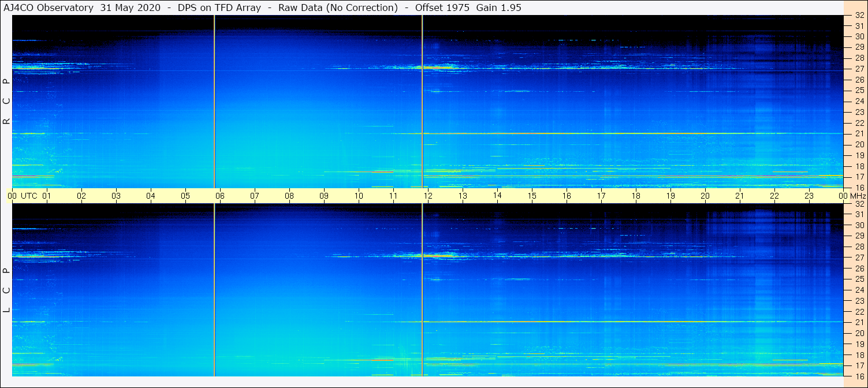The image size is (868, 388).
Task: Click the 'Gain 1.95' header value
Action: (x=498, y=8)
